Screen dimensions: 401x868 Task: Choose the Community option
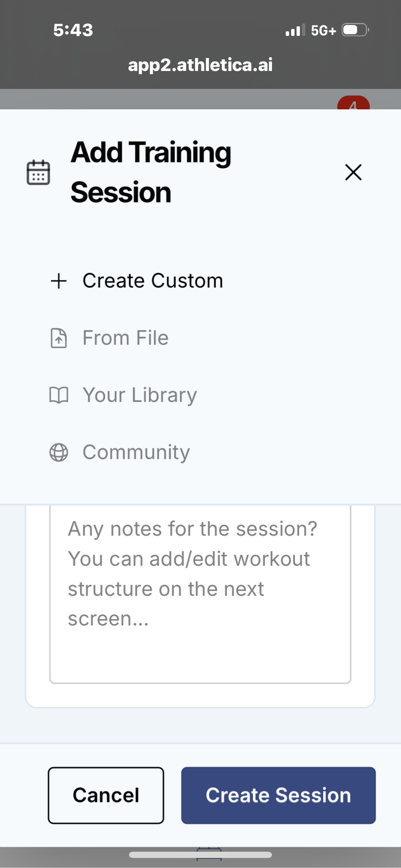(136, 452)
